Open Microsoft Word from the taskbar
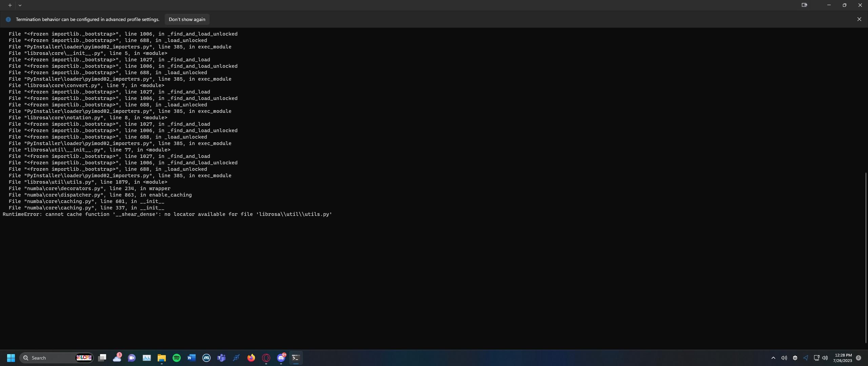 (192, 358)
